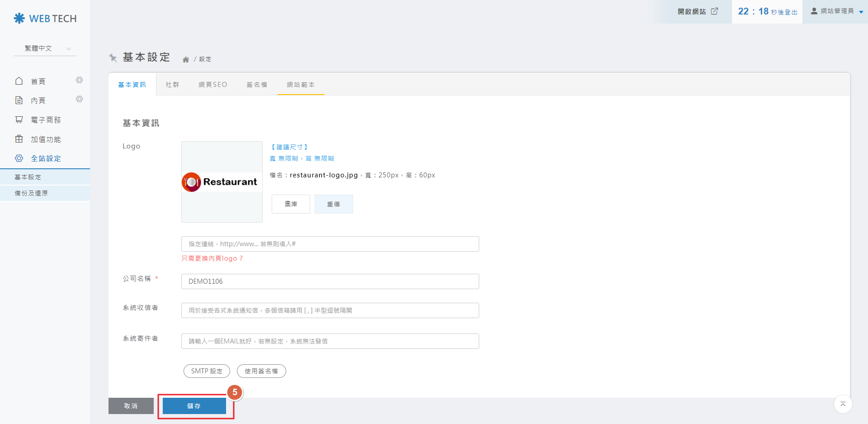
Task: Click the 公司名稱 input field
Action: point(330,281)
